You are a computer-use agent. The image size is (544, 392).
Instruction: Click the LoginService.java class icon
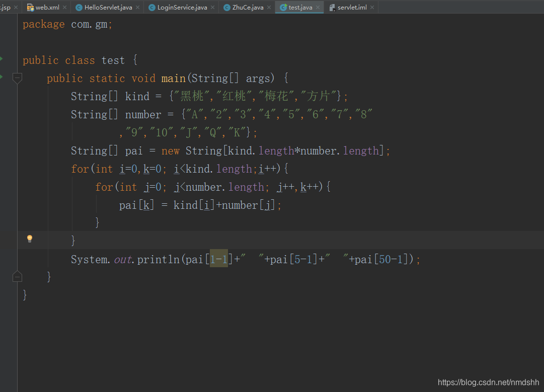point(151,7)
